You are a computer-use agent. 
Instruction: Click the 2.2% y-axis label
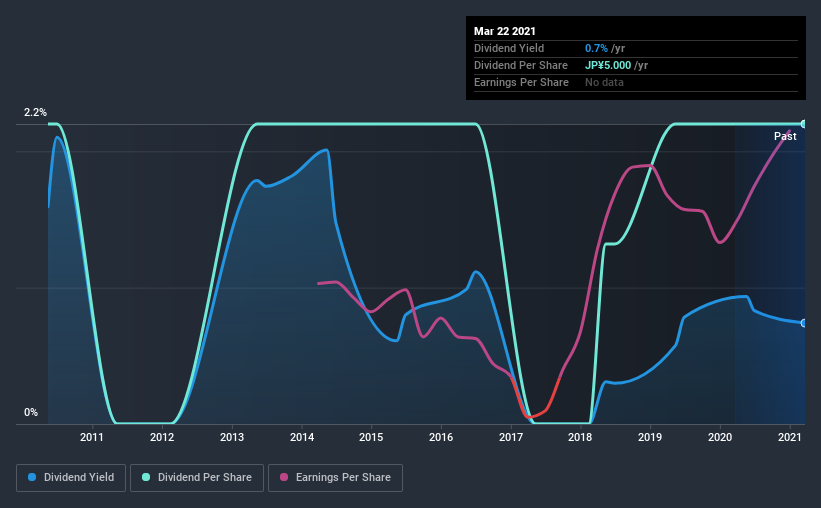35,113
